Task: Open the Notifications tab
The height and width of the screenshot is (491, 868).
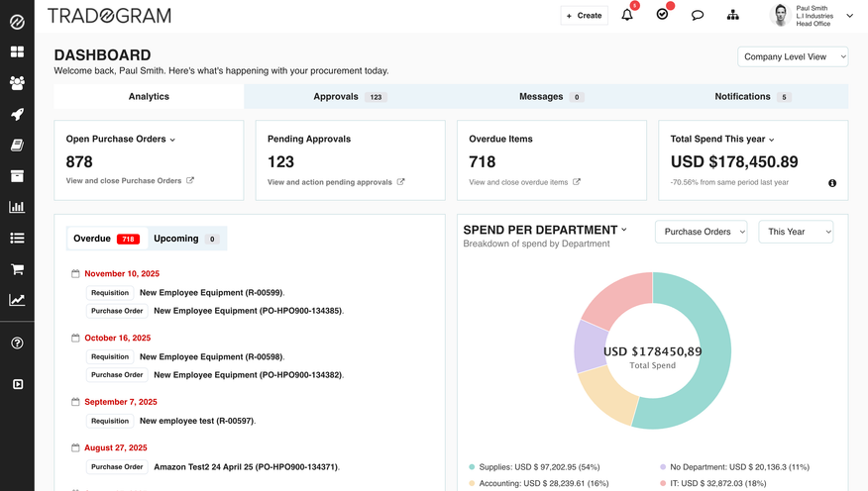Action: coord(751,97)
